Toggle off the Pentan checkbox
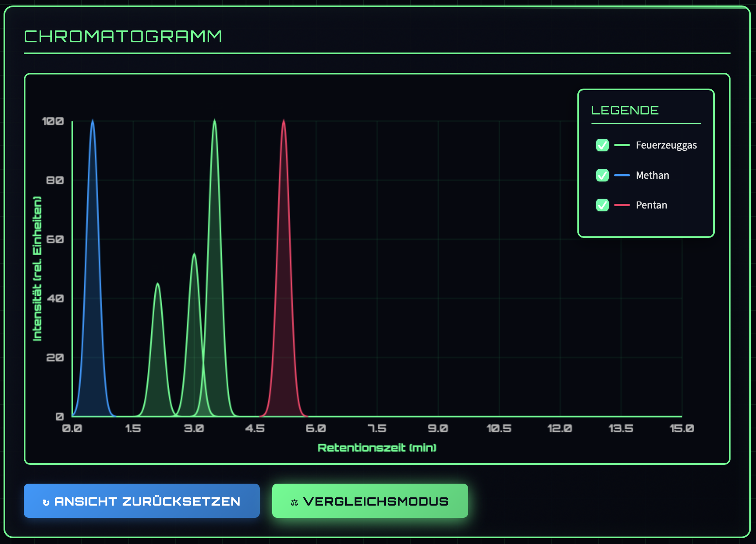 tap(602, 205)
